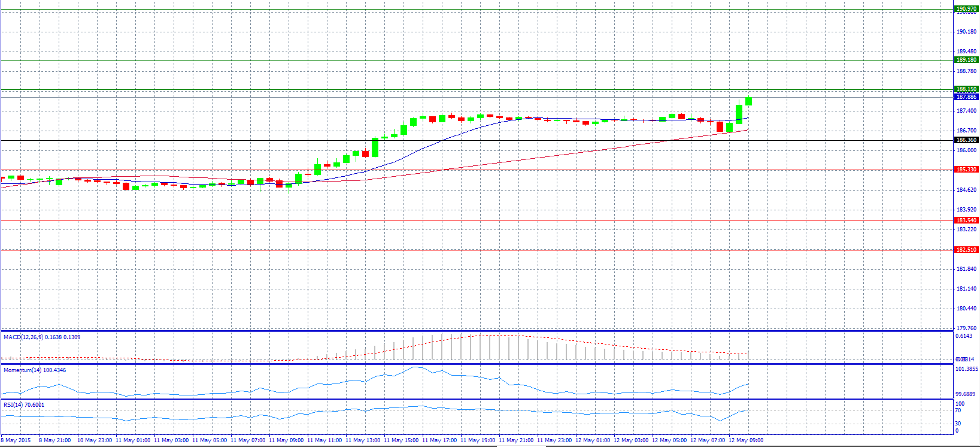Select the 185.330 red price tag

pyautogui.click(x=966, y=170)
